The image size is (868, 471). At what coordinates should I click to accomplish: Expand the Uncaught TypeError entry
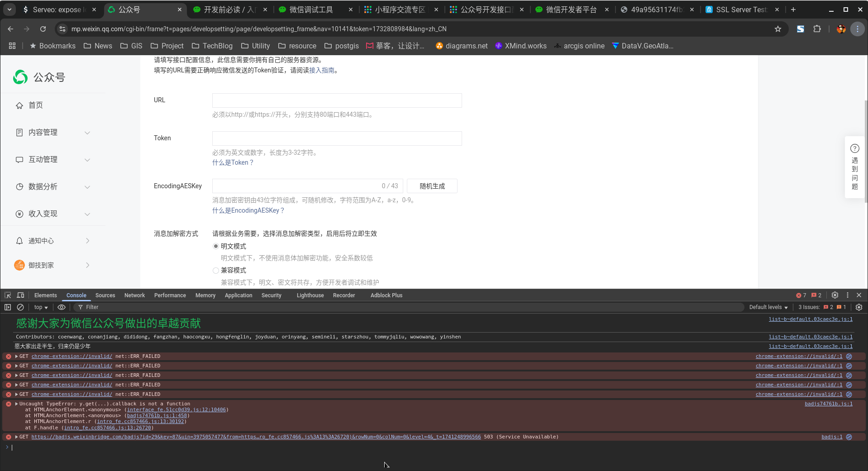click(16, 404)
